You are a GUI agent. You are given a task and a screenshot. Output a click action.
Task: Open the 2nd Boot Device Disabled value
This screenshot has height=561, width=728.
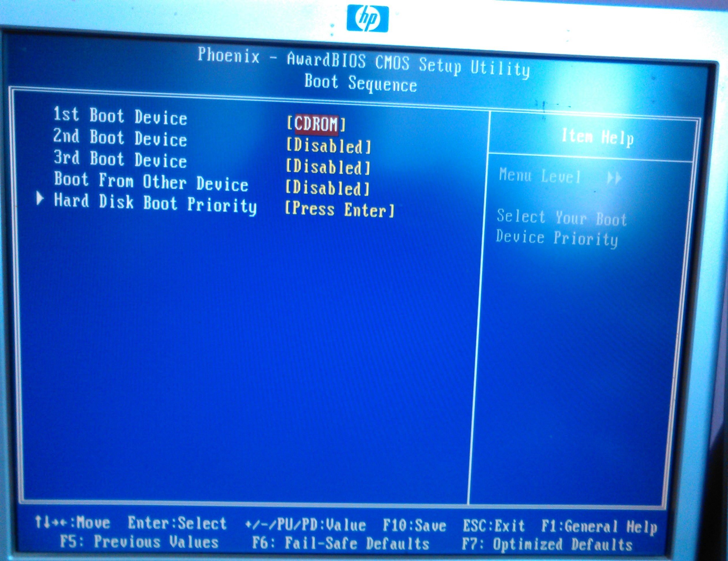click(x=328, y=146)
